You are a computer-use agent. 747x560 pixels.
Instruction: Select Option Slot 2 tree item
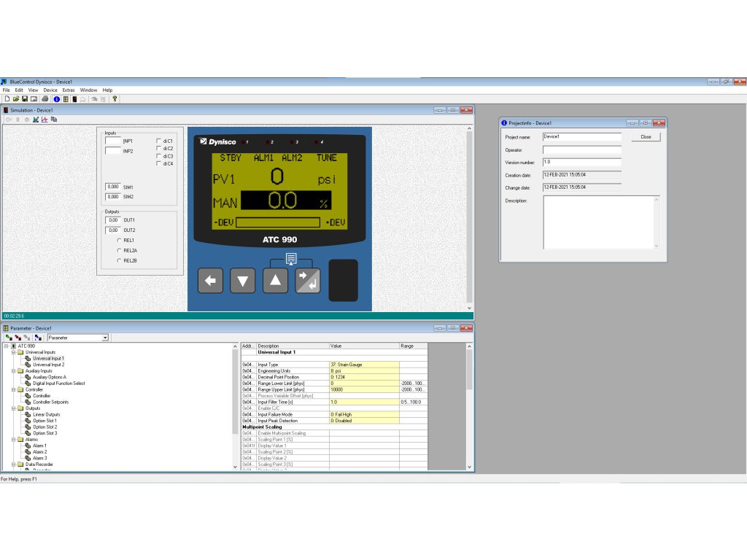pyautogui.click(x=44, y=427)
